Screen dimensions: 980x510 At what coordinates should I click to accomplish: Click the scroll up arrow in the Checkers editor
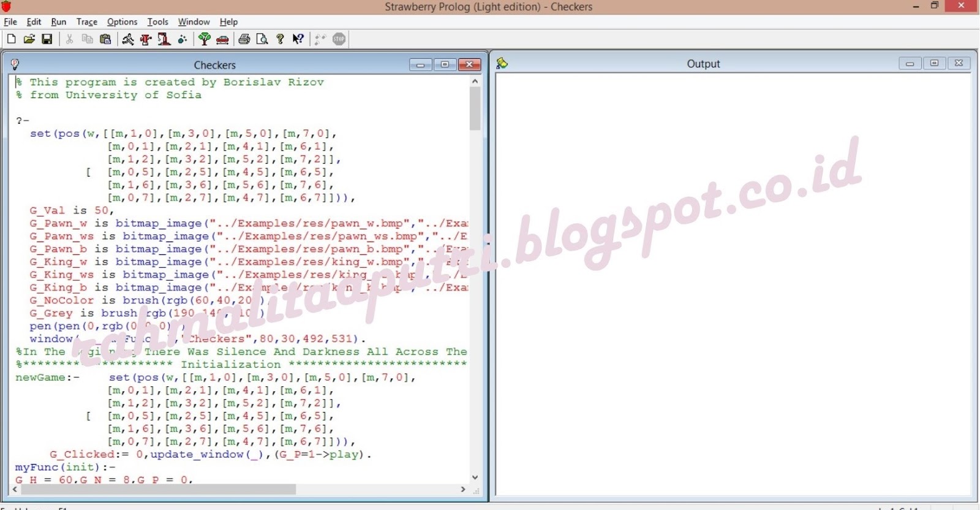(475, 81)
